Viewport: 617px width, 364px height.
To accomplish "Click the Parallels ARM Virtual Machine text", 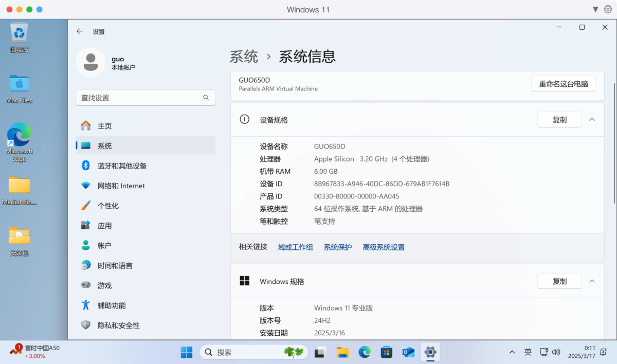I will click(x=278, y=89).
